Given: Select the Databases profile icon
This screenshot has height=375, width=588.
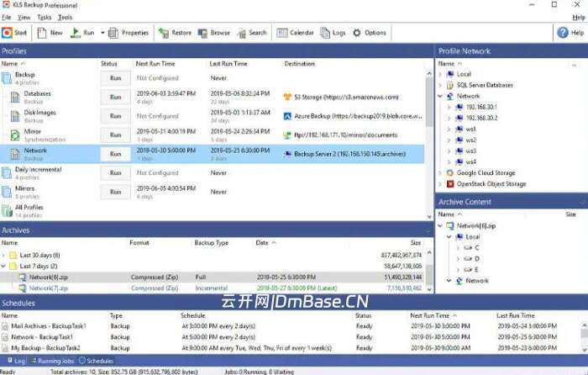Looking at the screenshot, I should [15, 98].
